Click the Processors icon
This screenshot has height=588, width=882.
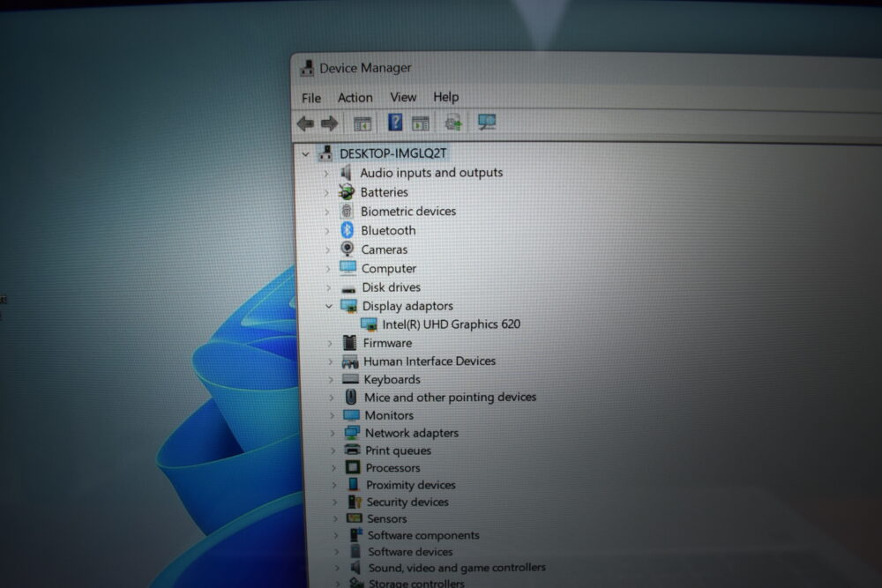(353, 467)
